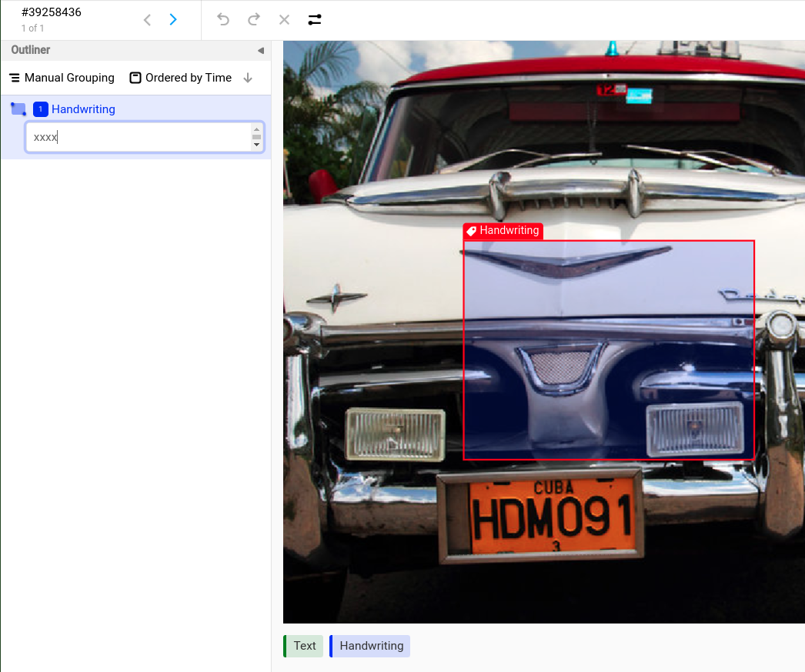805x672 pixels.
Task: Open the Ordered by Time dropdown
Action: (x=181, y=78)
